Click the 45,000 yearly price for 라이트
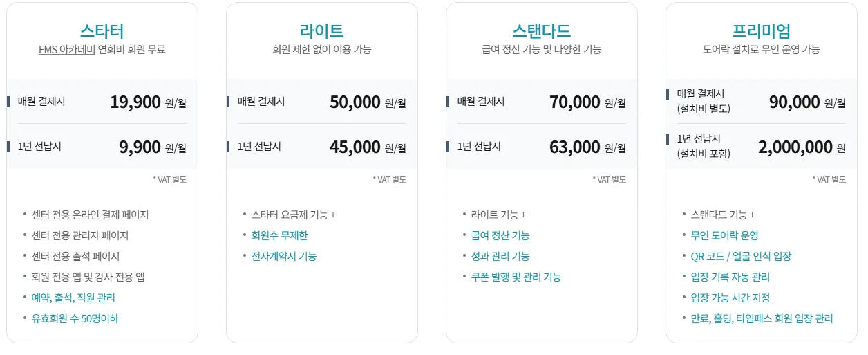This screenshot has width=868, height=355. (355, 147)
